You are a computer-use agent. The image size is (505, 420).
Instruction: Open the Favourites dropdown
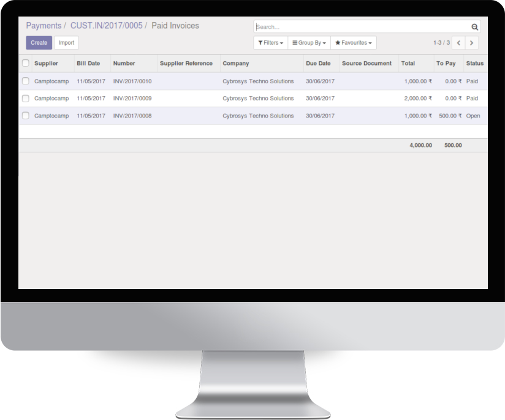(x=353, y=43)
